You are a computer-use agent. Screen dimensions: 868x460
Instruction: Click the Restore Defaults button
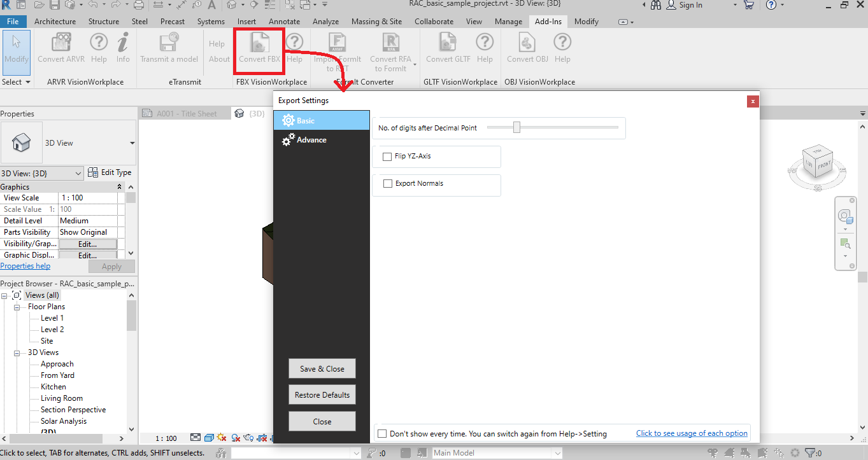(x=322, y=395)
